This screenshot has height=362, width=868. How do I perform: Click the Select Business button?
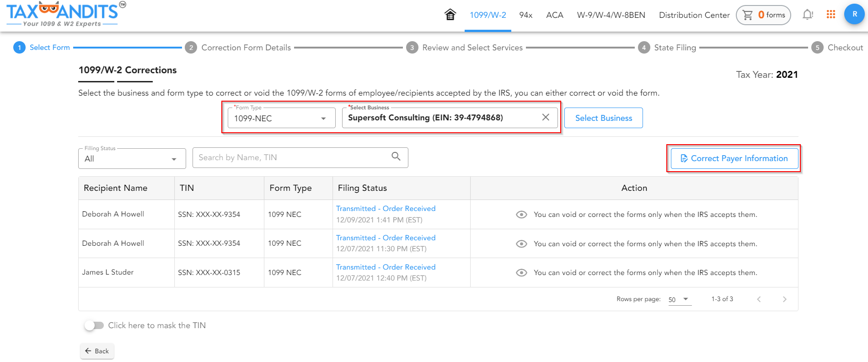tap(604, 118)
